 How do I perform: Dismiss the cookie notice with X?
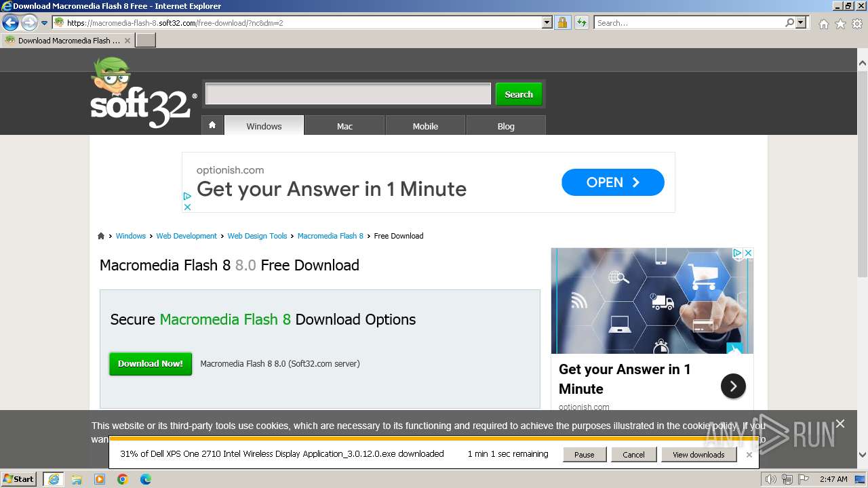coord(840,424)
